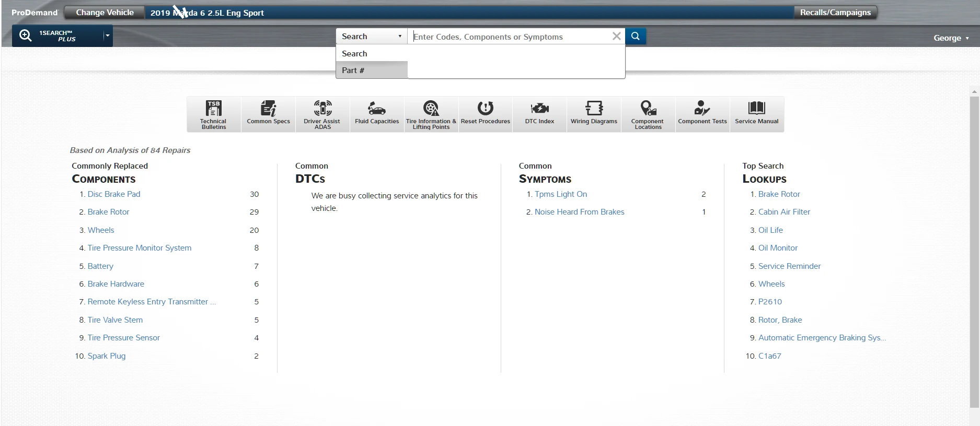Click the Change Vehicle button
Image resolution: width=980 pixels, height=426 pixels.
point(105,13)
